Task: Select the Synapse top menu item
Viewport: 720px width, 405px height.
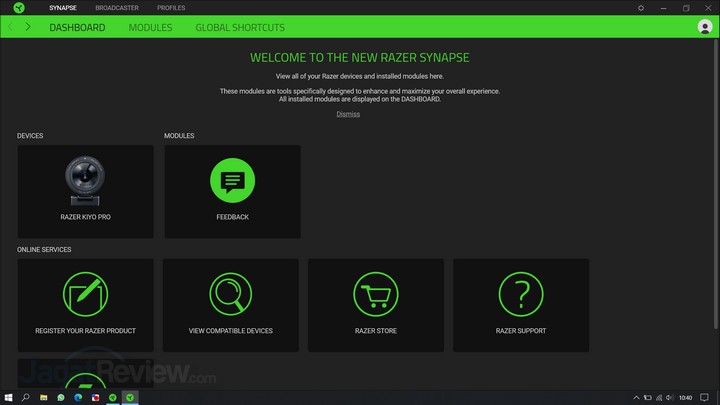Action: coord(63,8)
